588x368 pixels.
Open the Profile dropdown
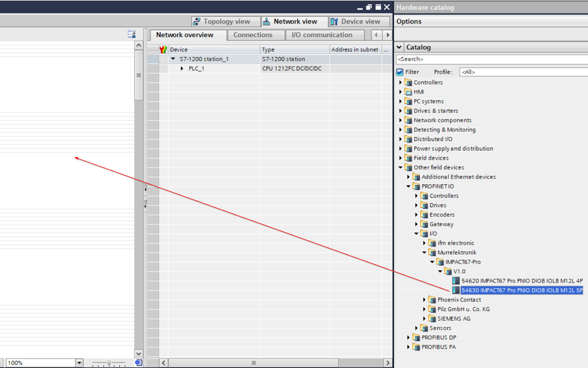523,72
